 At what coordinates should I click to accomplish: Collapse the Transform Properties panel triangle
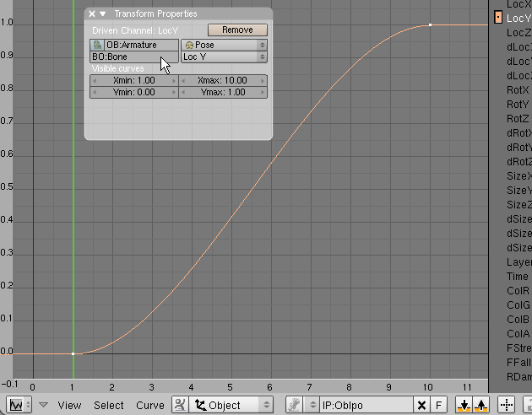point(102,13)
